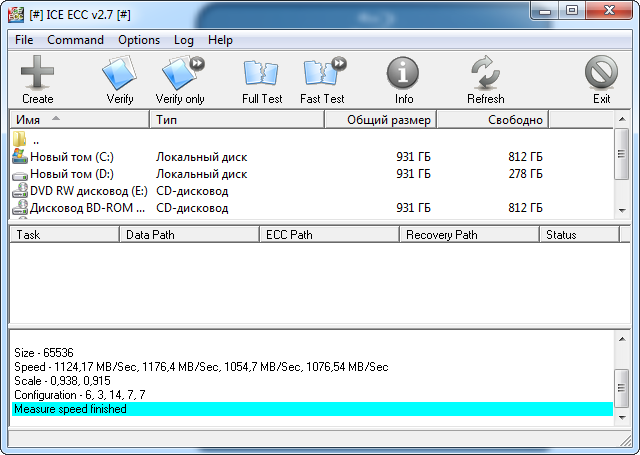Sort by the Общий размер column header
Viewport: 640px width, 455px height.
tap(381, 120)
